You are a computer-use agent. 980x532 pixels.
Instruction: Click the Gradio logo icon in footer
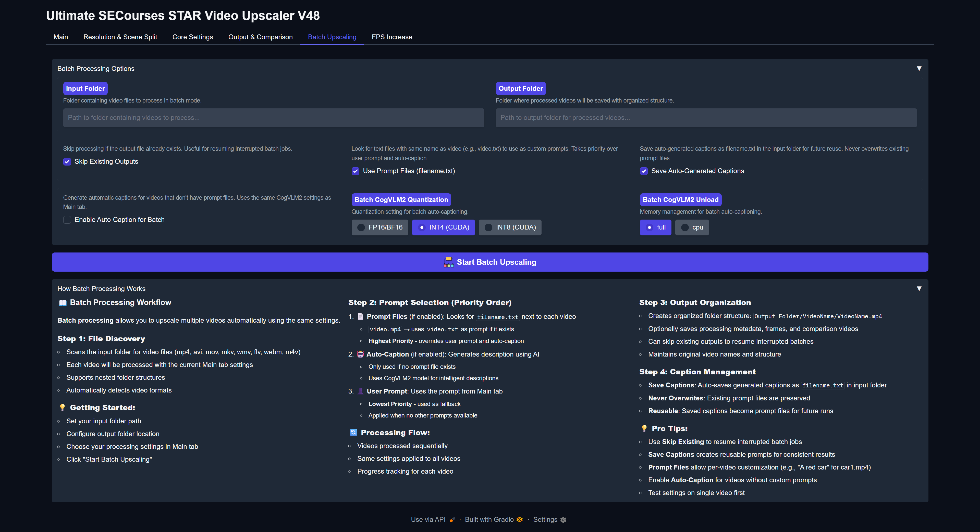(x=520, y=520)
